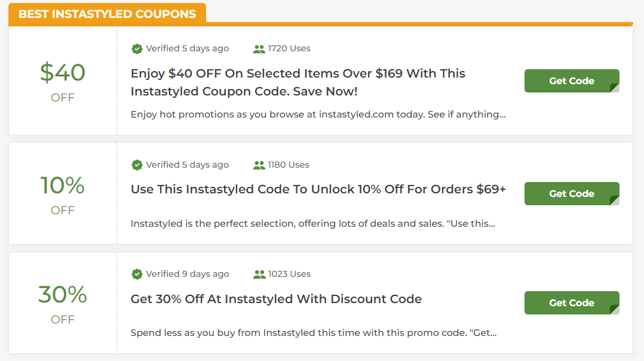Click verified badge icon on 10% coupon

point(137,165)
